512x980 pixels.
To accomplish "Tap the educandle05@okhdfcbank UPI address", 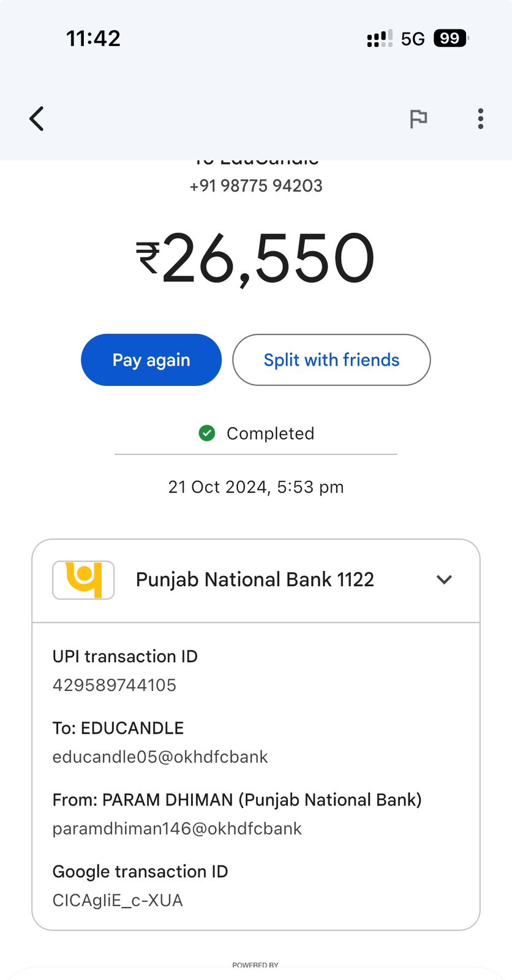I will point(160,757).
